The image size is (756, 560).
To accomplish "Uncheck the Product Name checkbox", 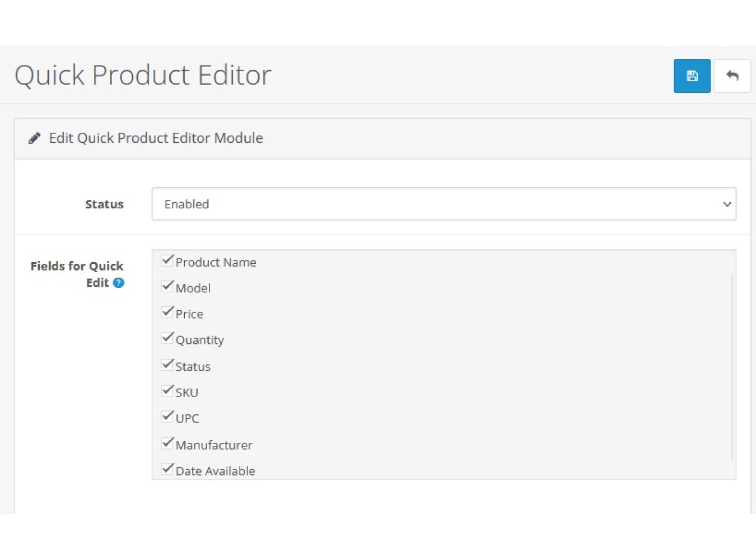I will [x=167, y=260].
